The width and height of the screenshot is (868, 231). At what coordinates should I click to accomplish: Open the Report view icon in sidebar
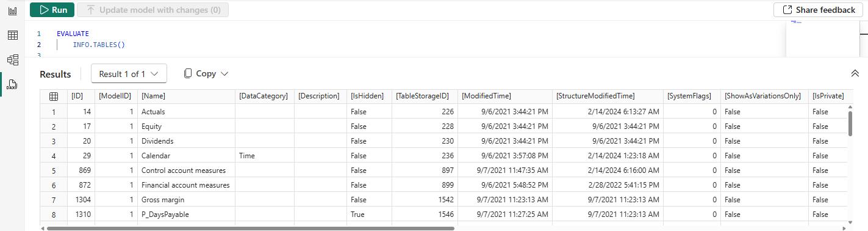tap(12, 11)
